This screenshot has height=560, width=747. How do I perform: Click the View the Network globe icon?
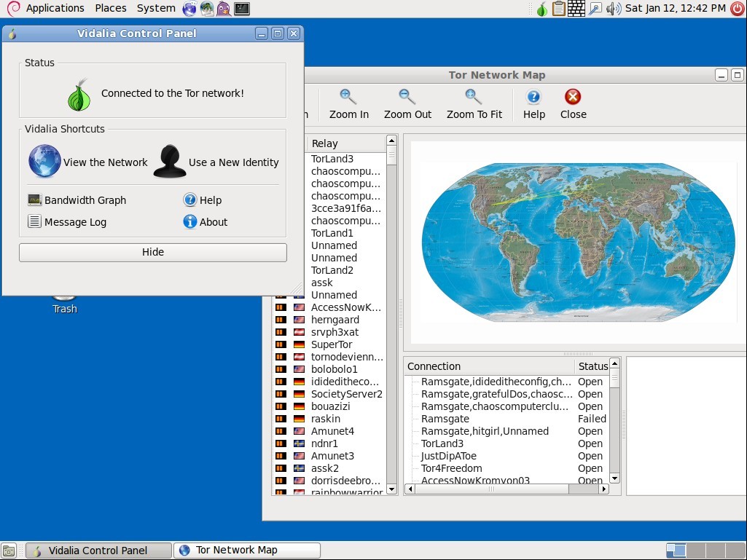[44, 162]
